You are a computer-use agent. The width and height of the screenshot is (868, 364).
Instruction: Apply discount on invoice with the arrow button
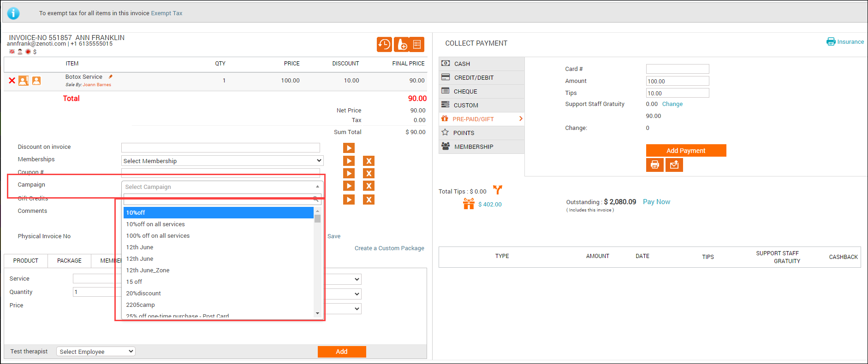(349, 148)
